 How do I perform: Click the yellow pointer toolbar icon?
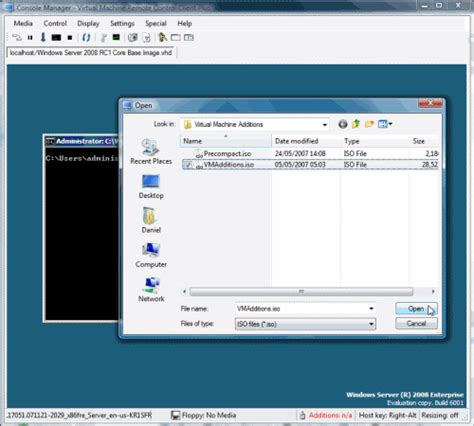click(x=163, y=37)
